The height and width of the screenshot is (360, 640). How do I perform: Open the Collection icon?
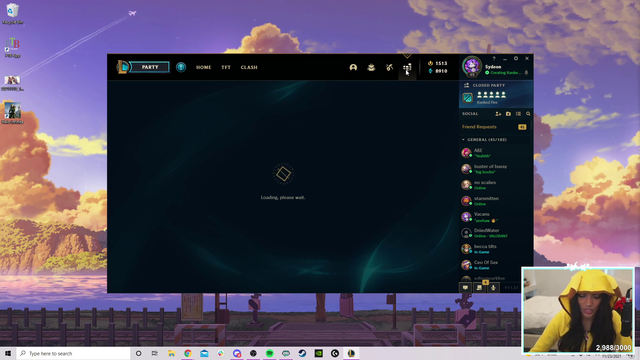(371, 67)
